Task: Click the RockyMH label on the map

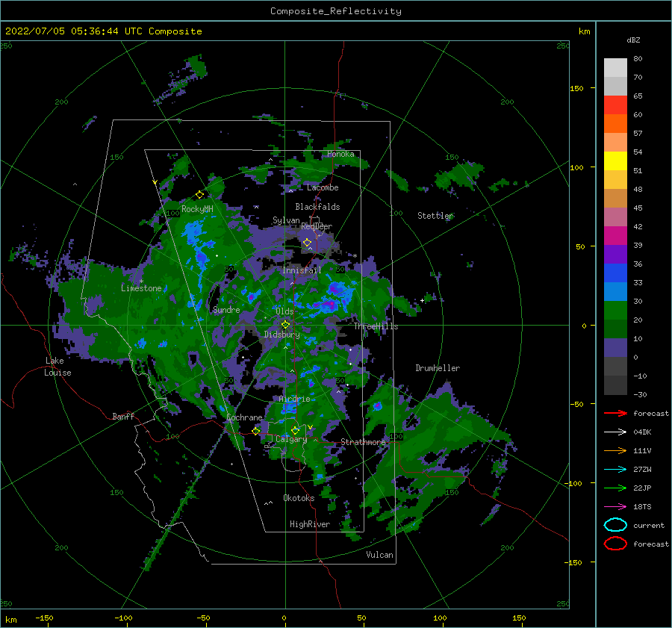Action: click(198, 209)
